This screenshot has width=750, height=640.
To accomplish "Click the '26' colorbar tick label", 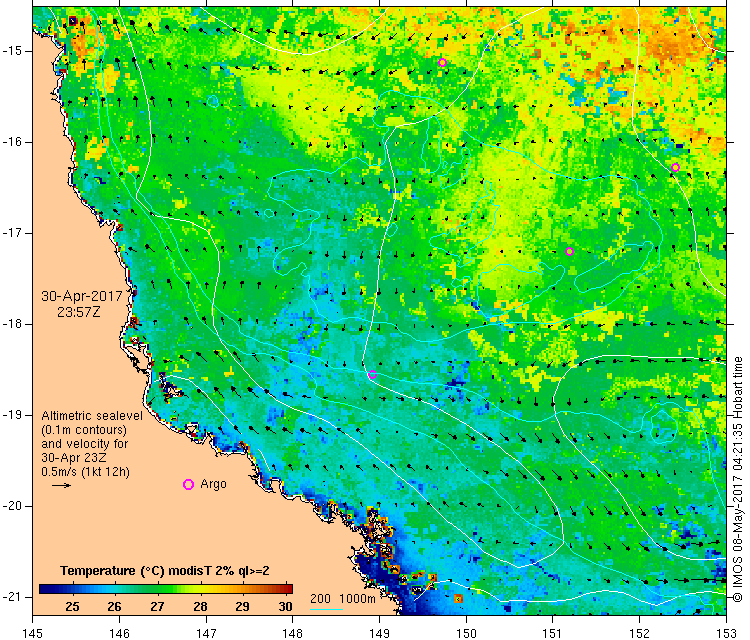I will pos(114,607).
